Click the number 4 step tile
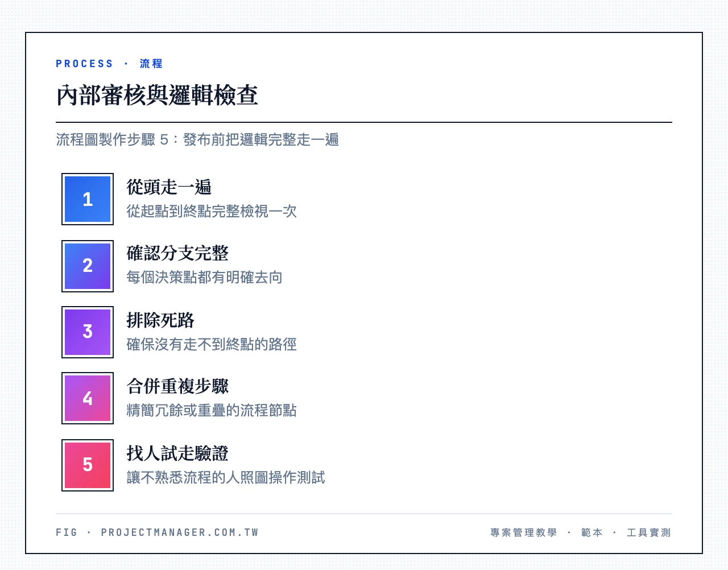728x570 pixels. tap(88, 398)
